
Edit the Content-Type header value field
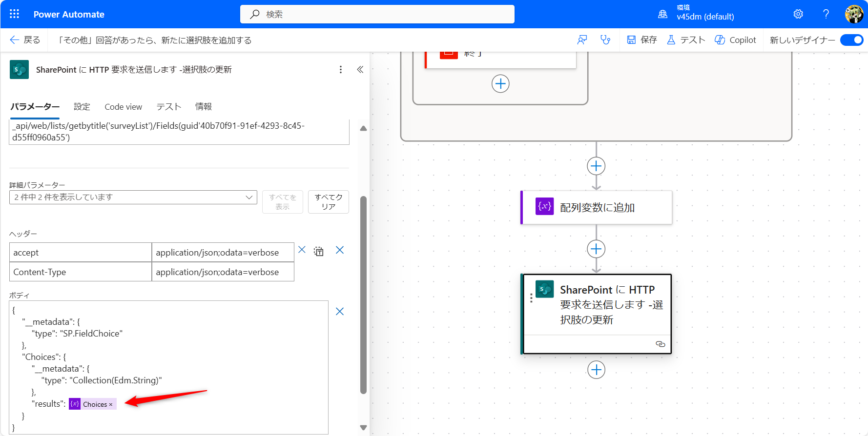[223, 272]
